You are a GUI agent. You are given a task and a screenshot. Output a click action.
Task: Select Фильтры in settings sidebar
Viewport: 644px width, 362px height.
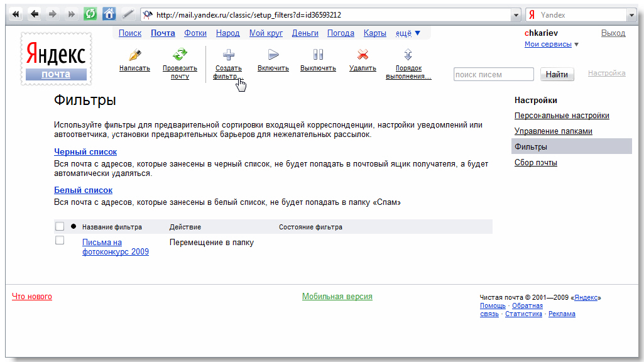571,146
